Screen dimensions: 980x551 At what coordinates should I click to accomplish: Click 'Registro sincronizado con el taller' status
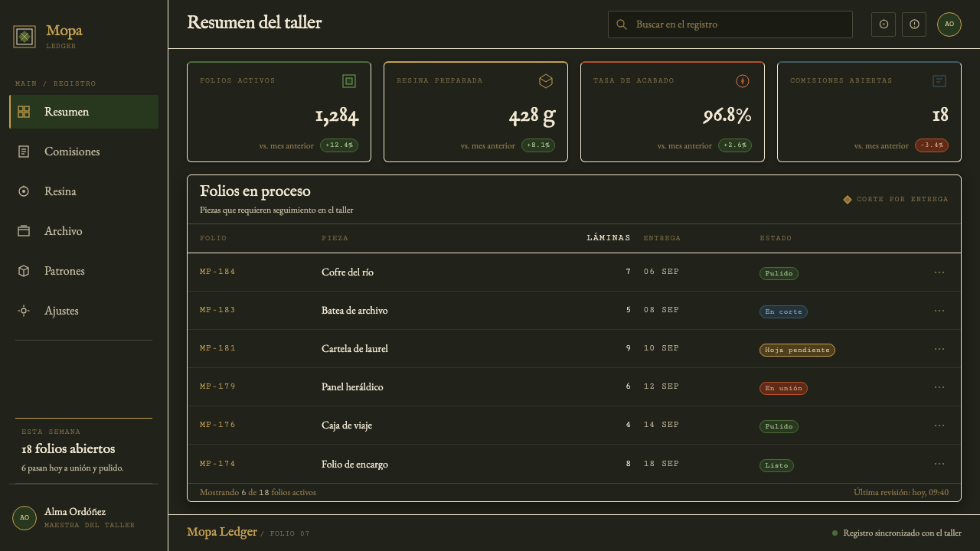[897, 533]
